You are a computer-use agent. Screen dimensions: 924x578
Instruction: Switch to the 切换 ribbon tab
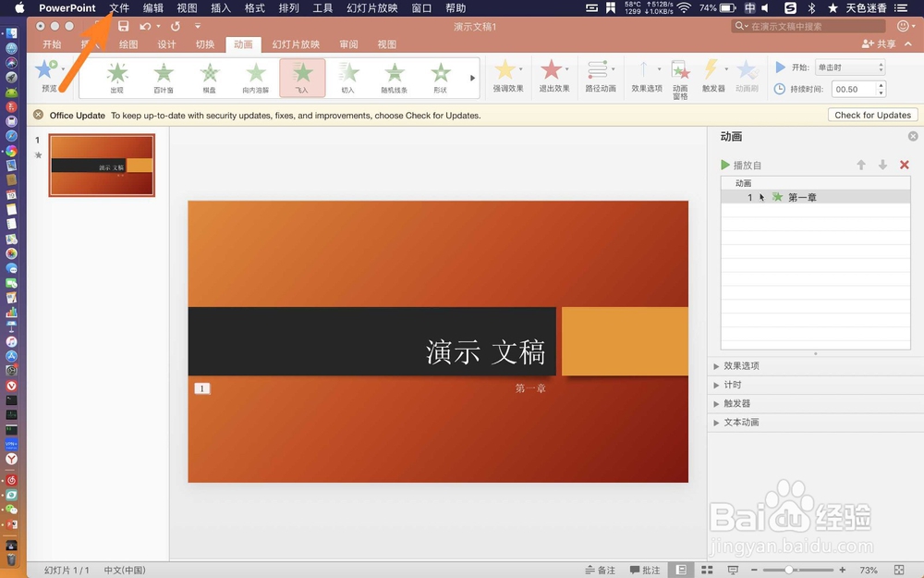205,44
